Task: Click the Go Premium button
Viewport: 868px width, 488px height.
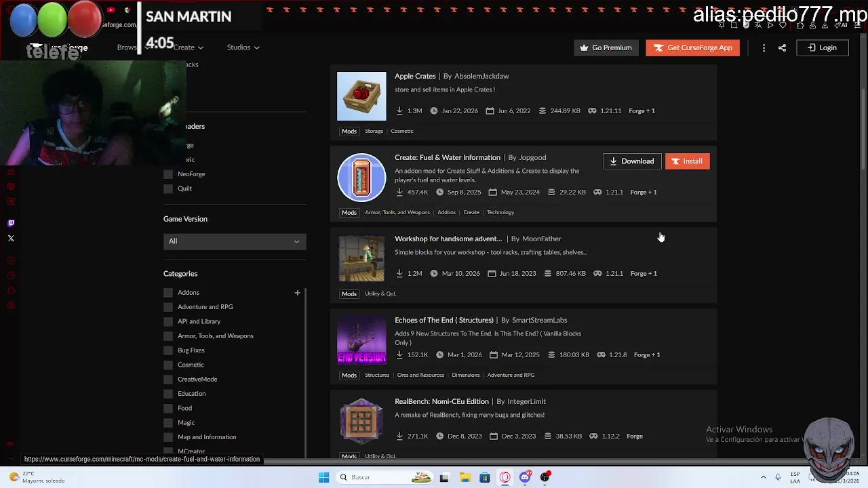Action: click(x=606, y=47)
